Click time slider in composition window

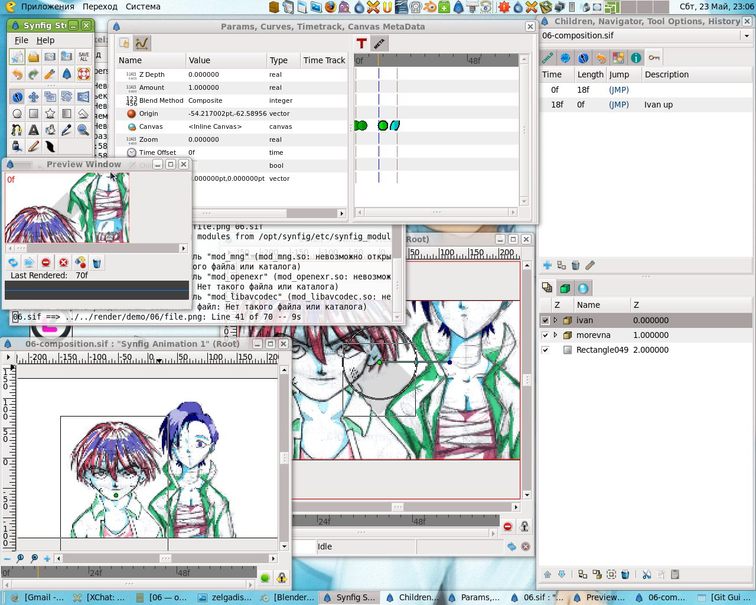coord(129,572)
